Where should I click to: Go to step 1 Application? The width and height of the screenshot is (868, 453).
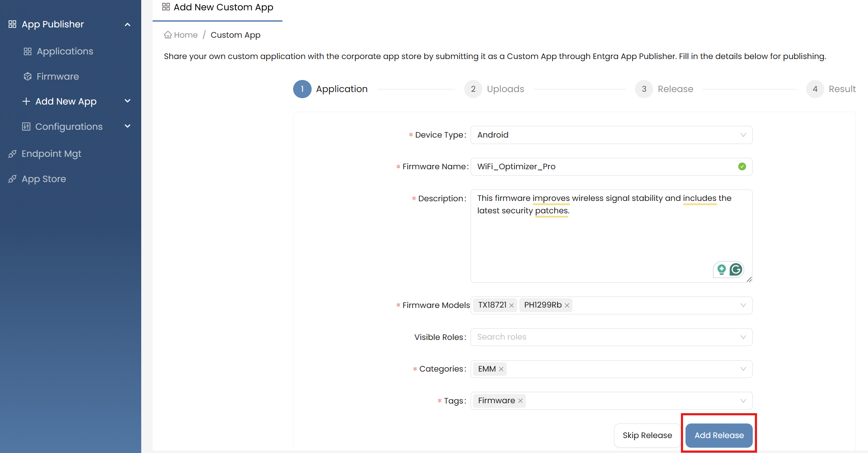pos(330,89)
